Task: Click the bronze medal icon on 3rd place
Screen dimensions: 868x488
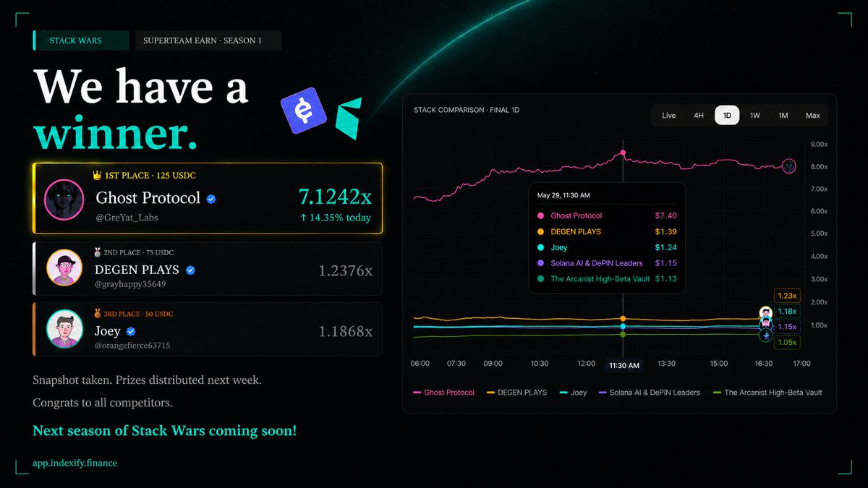Action: (98, 314)
